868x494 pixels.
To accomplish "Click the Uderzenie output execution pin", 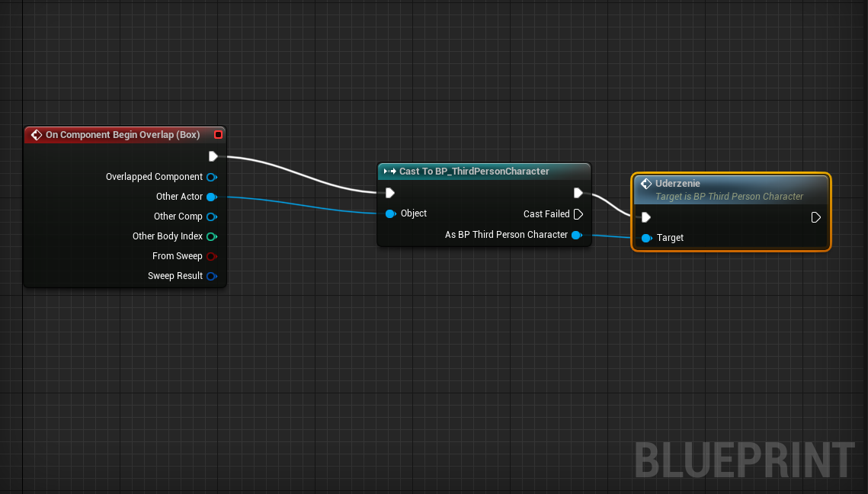I will [x=815, y=217].
